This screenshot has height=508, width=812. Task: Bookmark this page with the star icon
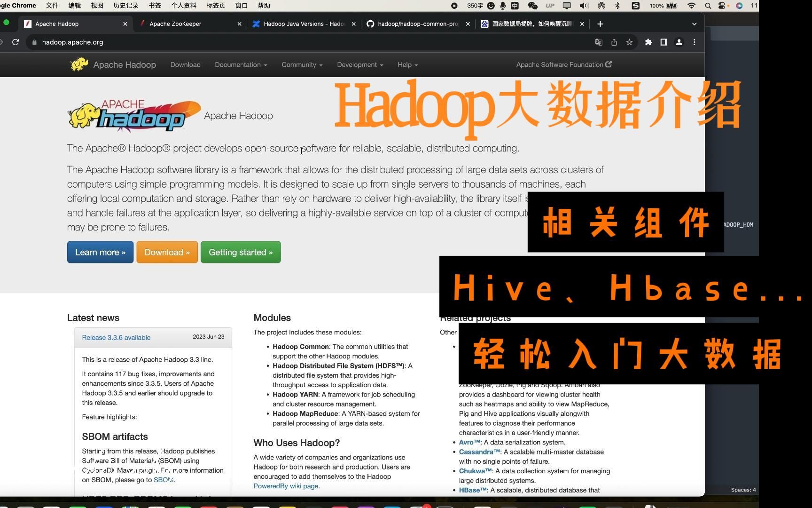(629, 42)
